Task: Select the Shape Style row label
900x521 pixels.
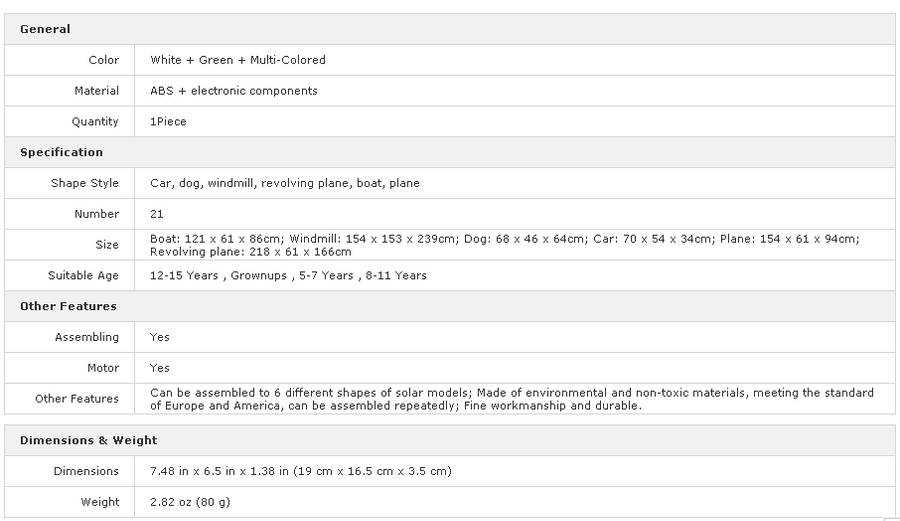Action: [85, 183]
